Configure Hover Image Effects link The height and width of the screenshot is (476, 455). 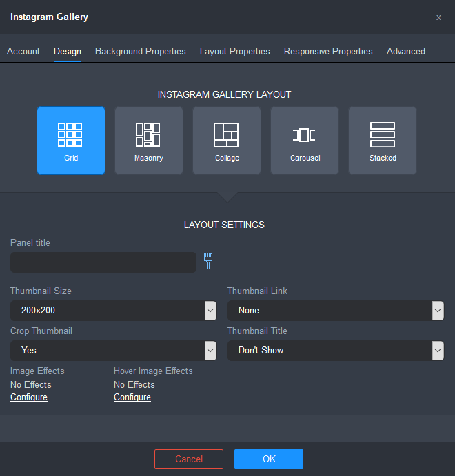132,397
